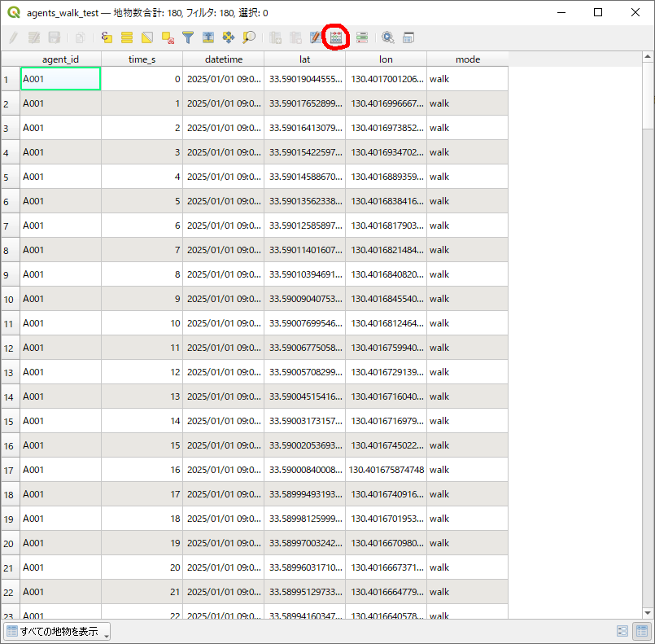Open the すべての地物を表示 filter dropdown
This screenshot has width=655, height=644.
tap(57, 631)
